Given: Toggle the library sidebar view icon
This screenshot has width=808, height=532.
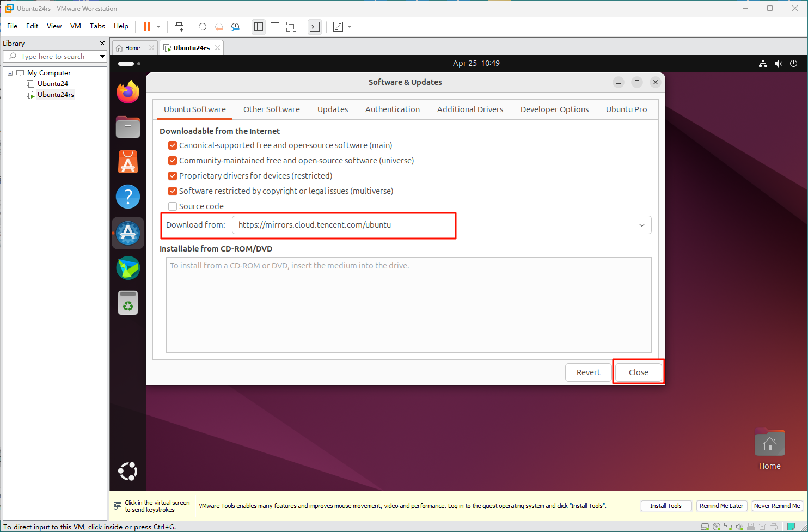Looking at the screenshot, I should pos(259,26).
